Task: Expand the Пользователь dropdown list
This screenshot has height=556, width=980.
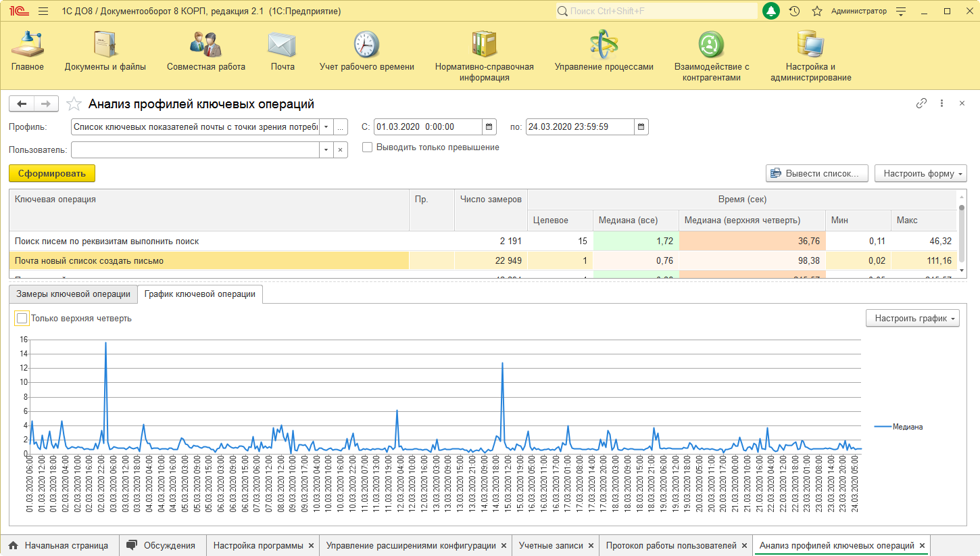Action: tap(326, 149)
